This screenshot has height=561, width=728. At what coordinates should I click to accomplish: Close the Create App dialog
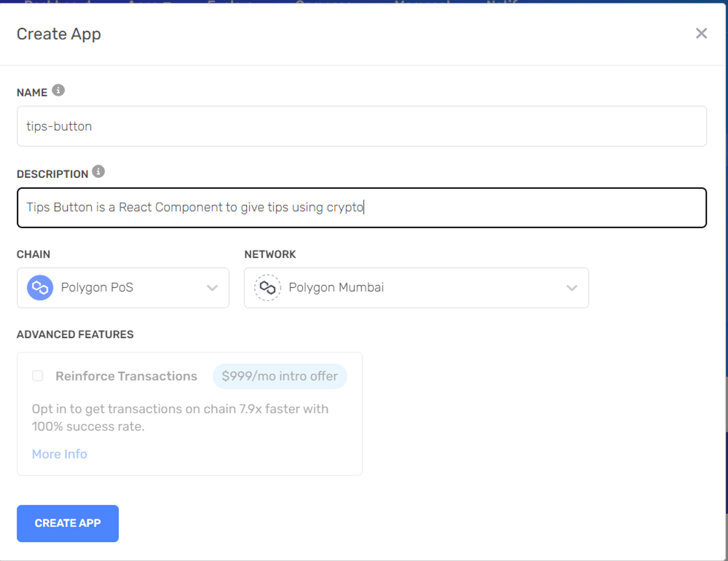(x=701, y=33)
